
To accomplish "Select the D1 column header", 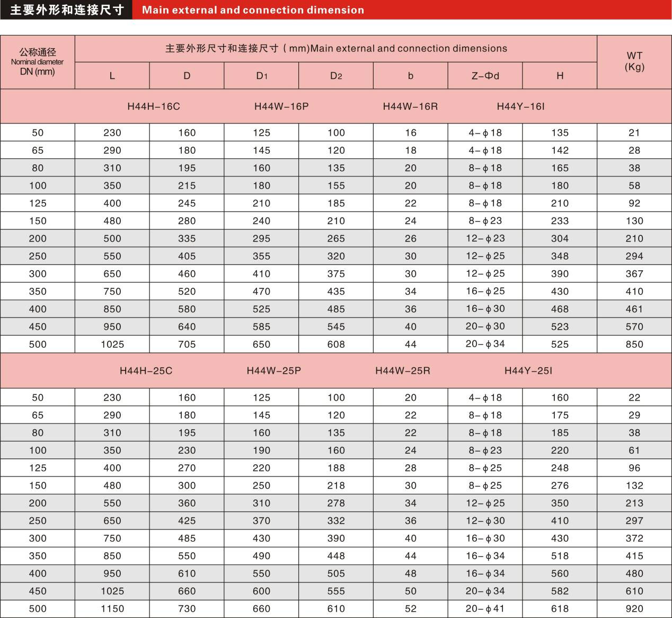I will 261,76.
